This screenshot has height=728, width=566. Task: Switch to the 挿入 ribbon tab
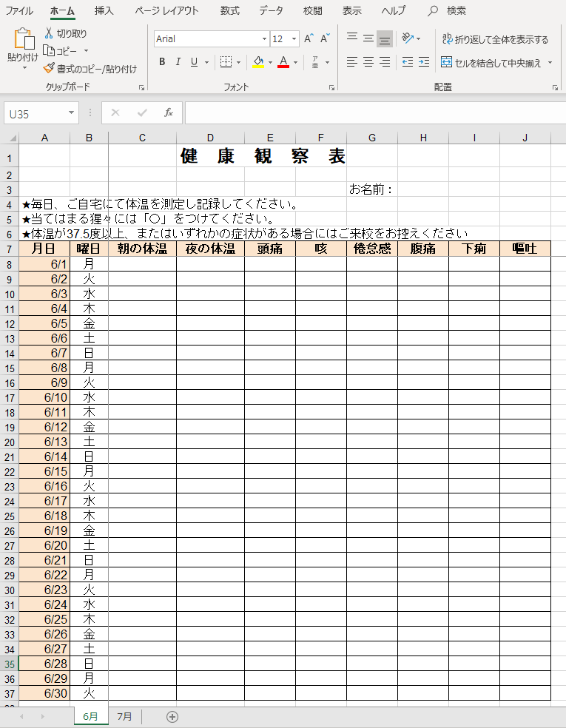pyautogui.click(x=104, y=10)
